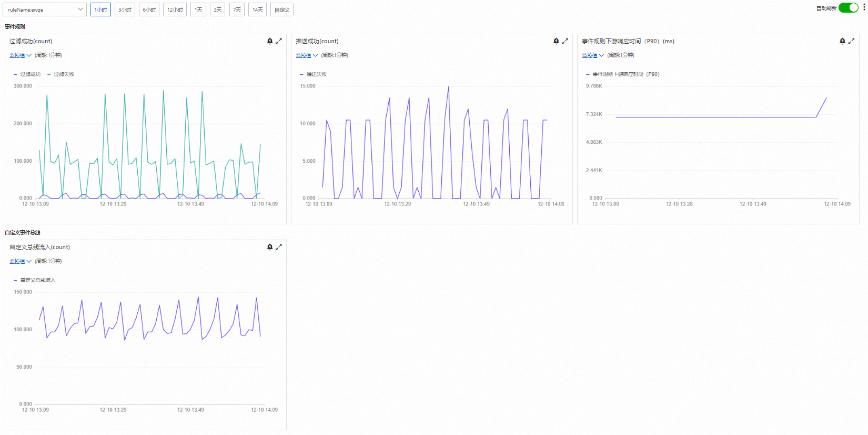868x435 pixels.
Task: Toggle the 自定义总线流入 legend series
Action: tap(34, 280)
